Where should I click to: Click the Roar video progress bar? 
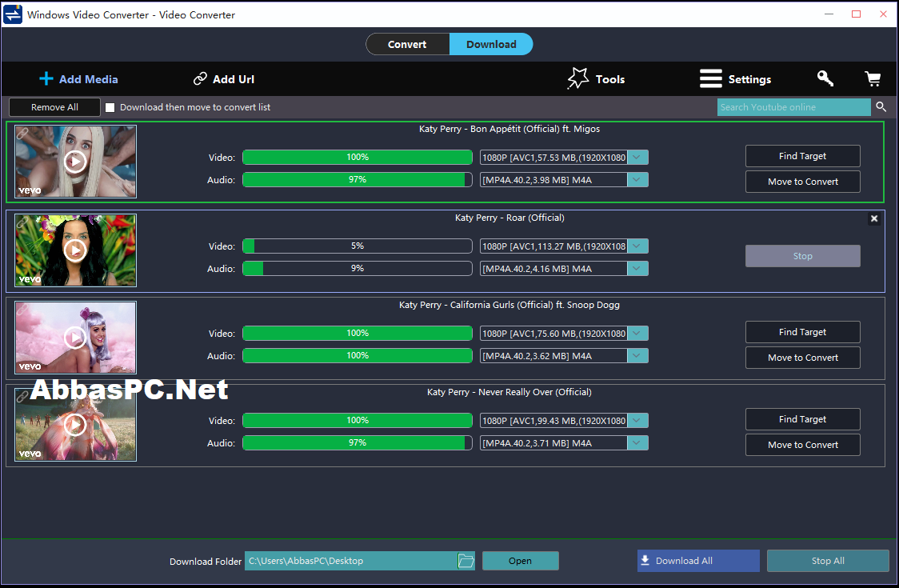tap(358, 246)
